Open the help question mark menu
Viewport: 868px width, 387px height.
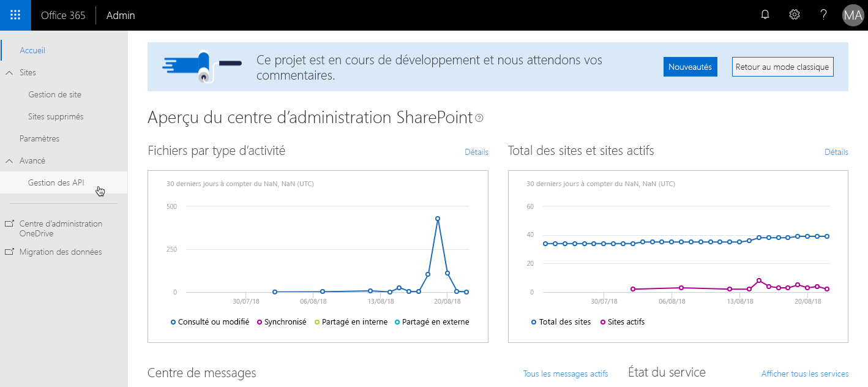pyautogui.click(x=823, y=14)
